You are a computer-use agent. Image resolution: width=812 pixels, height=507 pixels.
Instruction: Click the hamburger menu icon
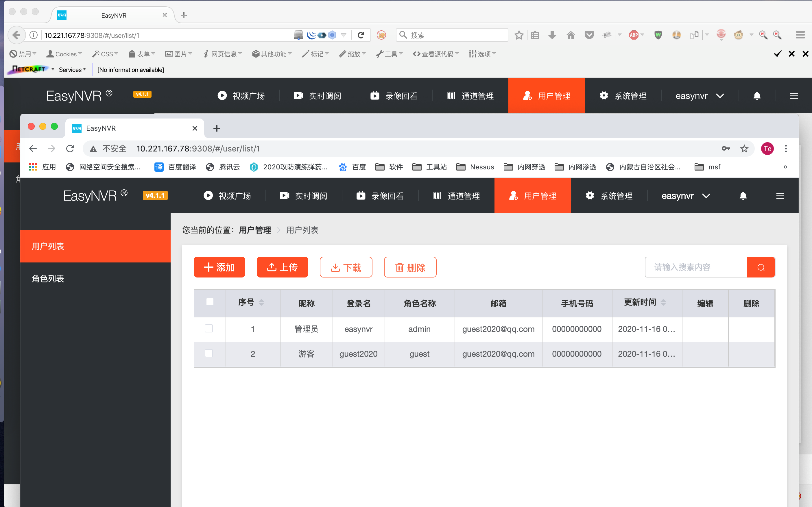(780, 196)
